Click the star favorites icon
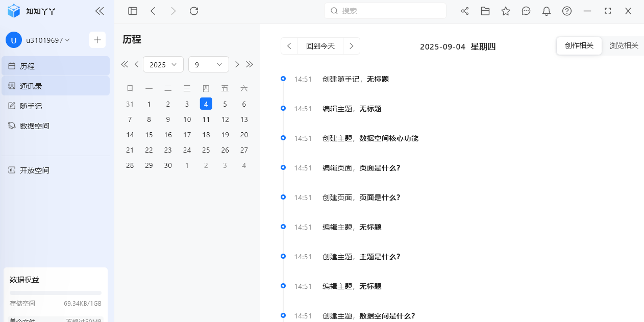Viewport: 644px width, 322px height. pos(506,11)
